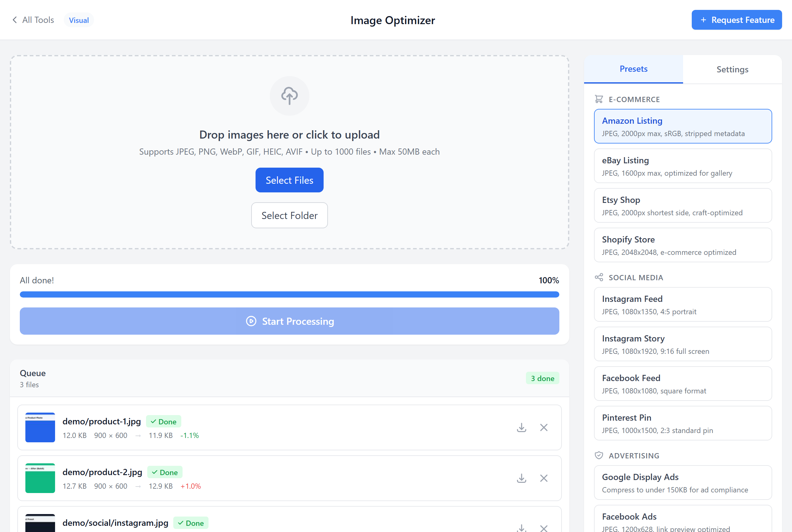
Task: Click the Select Files button
Action: point(289,180)
